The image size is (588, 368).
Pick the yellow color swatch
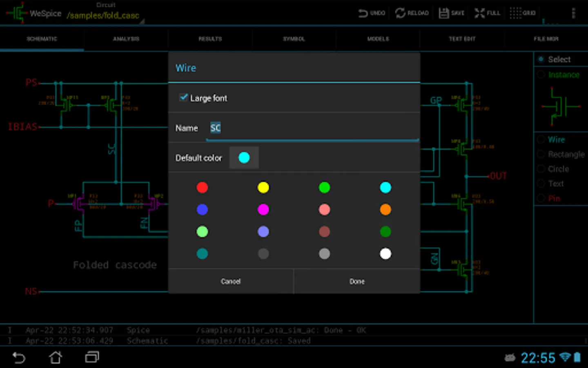263,187
